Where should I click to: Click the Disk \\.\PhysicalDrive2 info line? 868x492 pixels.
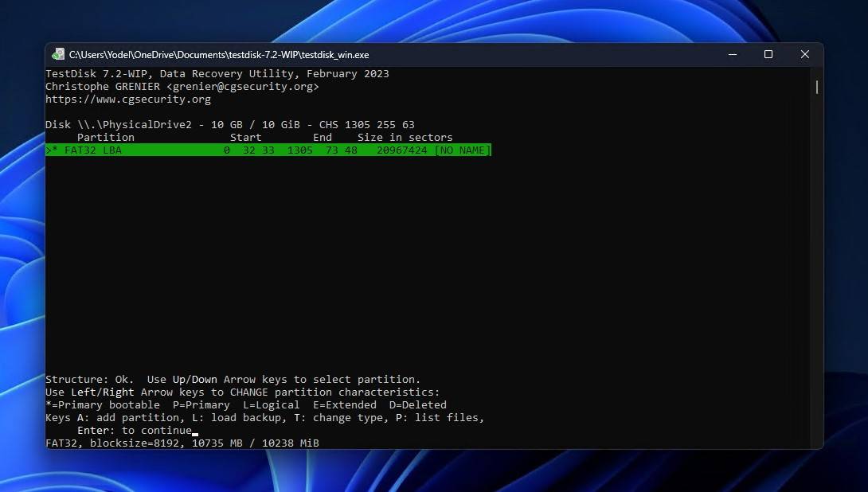point(229,124)
